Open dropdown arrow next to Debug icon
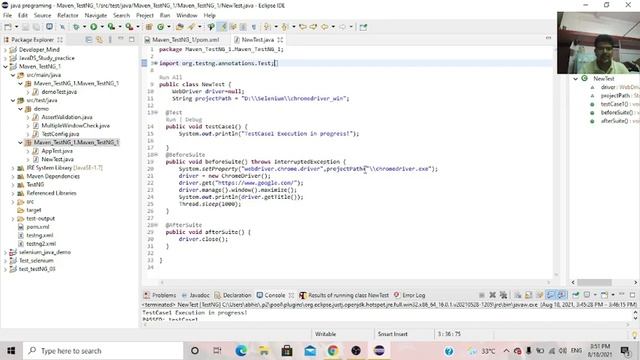Image resolution: width=640 pixels, height=360 pixels. click(84, 27)
